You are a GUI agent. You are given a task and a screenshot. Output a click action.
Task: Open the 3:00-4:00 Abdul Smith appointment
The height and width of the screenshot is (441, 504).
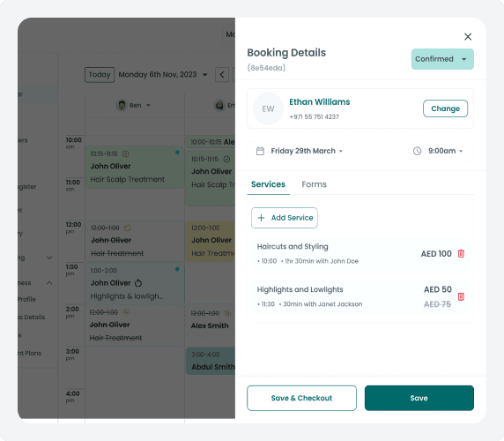tap(211, 361)
